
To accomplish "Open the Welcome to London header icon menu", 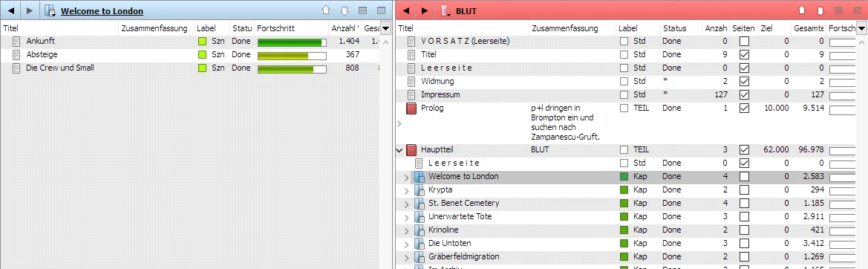I will [x=50, y=10].
